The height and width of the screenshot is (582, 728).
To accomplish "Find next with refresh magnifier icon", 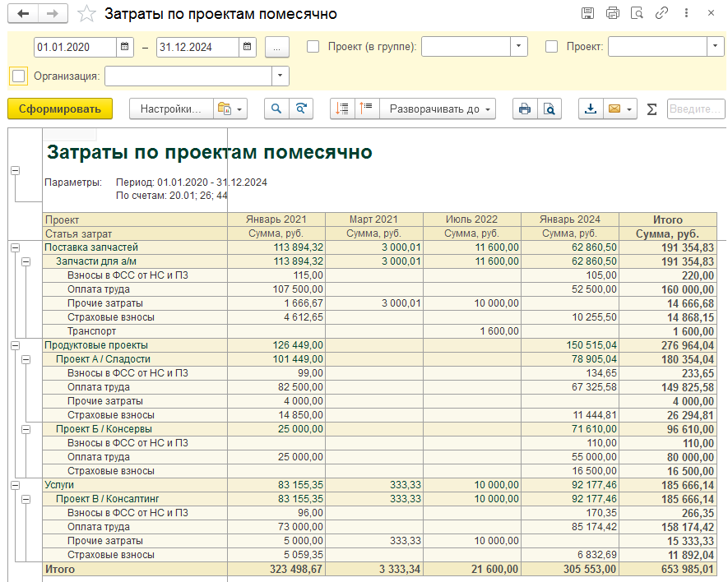I will 301,109.
